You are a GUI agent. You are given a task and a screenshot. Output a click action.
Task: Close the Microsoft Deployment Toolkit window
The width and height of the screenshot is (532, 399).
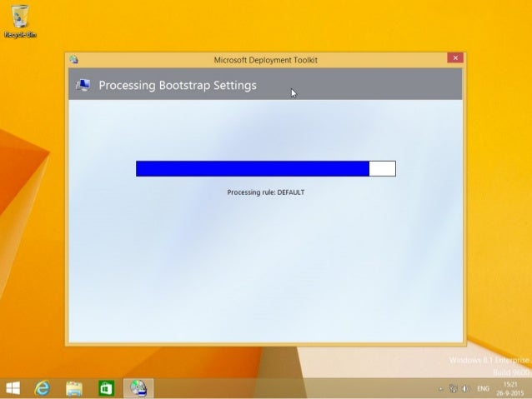coord(455,58)
